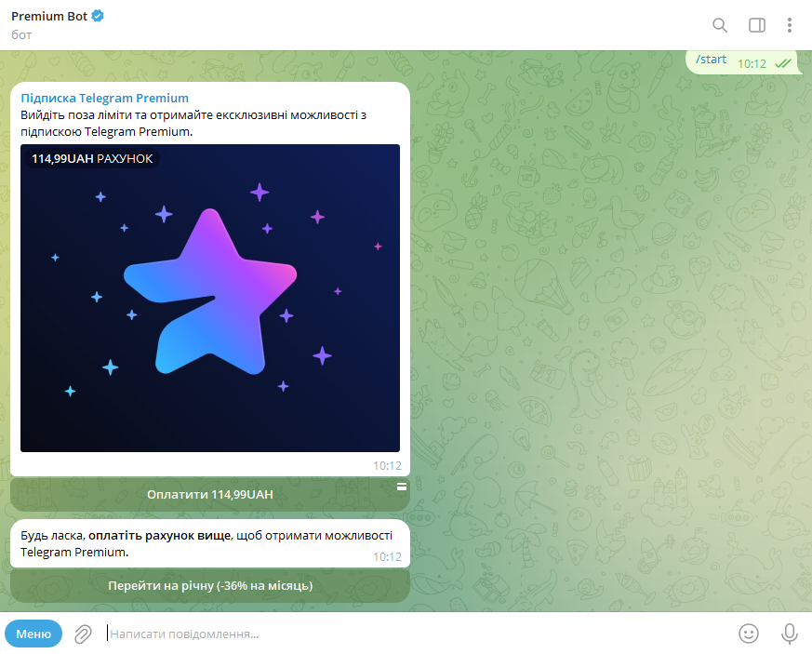The image size is (812, 654).
Task: Open the Підписка Telegram Premium link title
Action: coord(104,98)
